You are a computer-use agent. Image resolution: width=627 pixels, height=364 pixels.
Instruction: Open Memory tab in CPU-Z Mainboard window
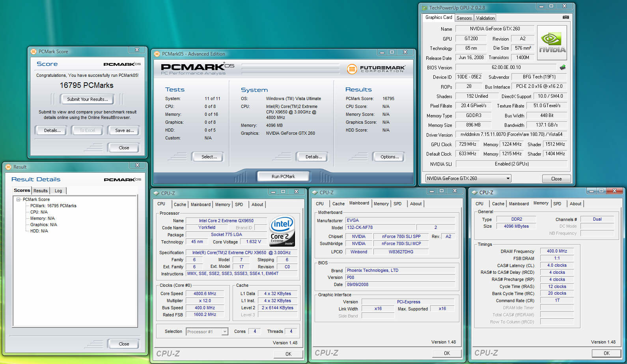click(x=381, y=204)
